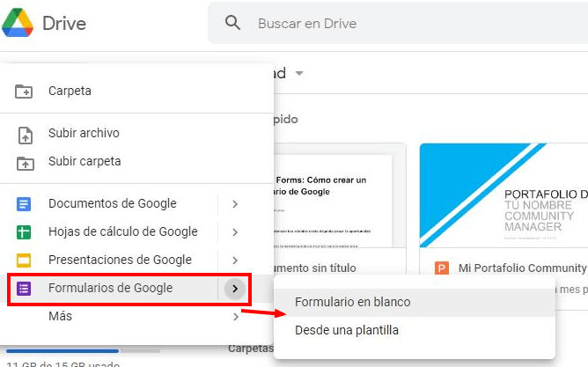Open the dropdown arrow next to the folder title
This screenshot has width=588, height=367.
[x=299, y=73]
